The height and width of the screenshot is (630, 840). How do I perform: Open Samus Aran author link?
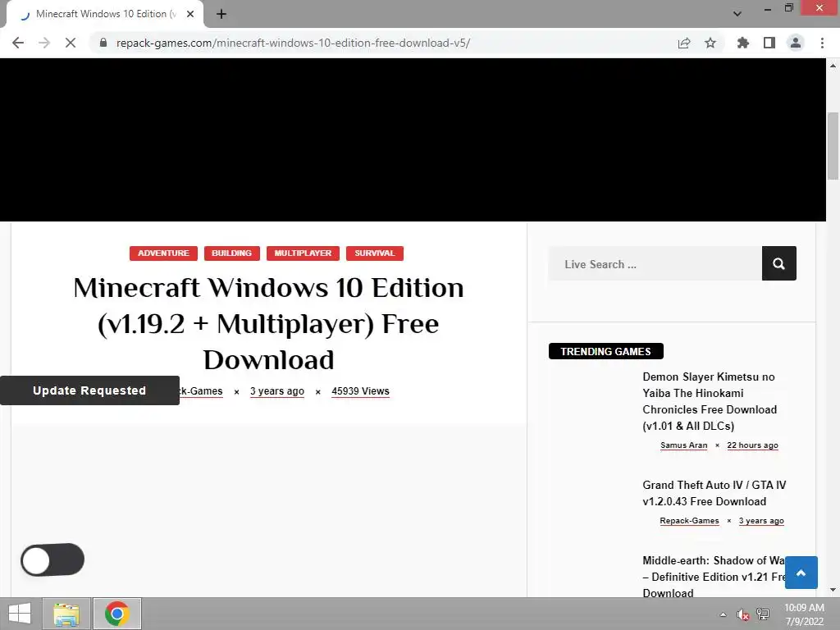point(683,445)
